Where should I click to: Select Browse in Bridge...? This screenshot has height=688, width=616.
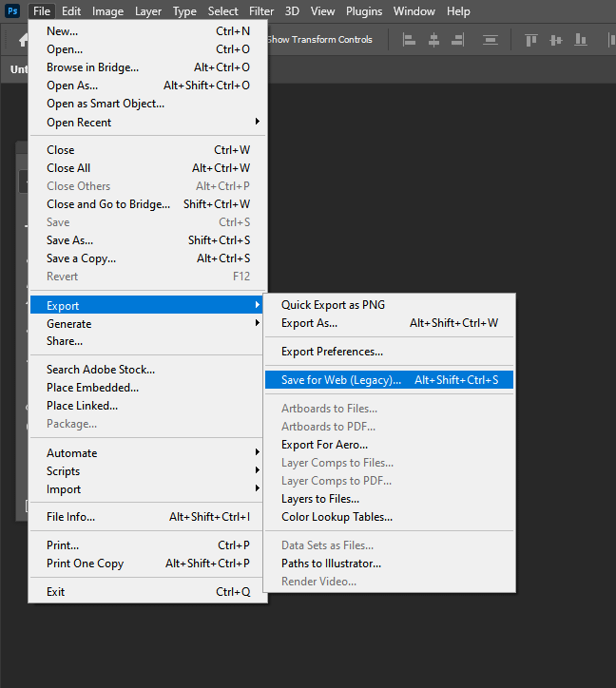click(148, 67)
